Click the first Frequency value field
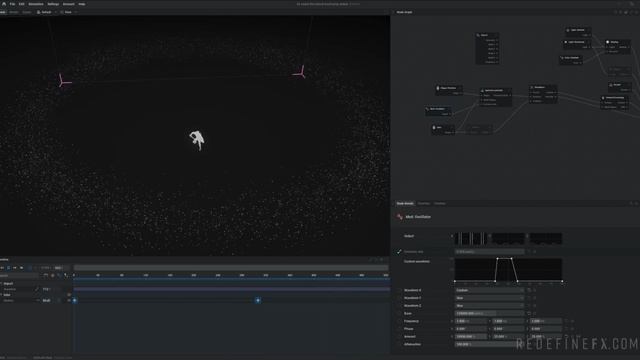 pyautogui.click(x=471, y=321)
